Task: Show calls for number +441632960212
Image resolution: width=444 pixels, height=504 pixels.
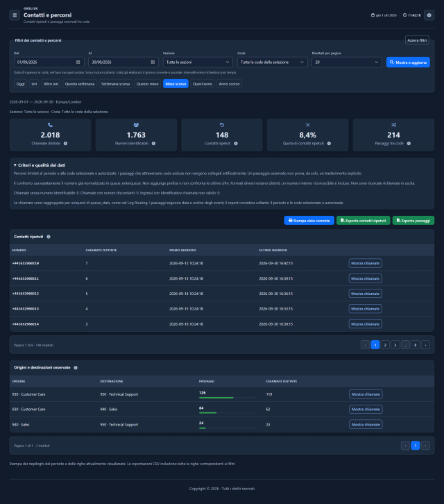Action: 366,294
